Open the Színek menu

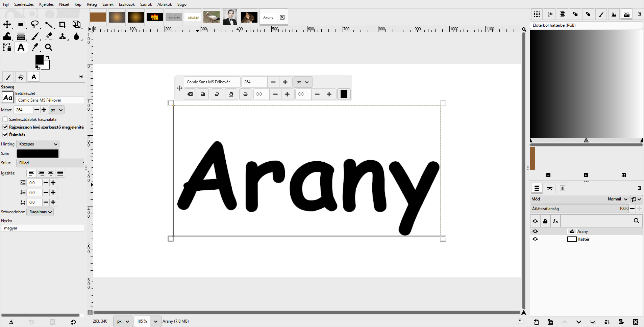click(108, 4)
